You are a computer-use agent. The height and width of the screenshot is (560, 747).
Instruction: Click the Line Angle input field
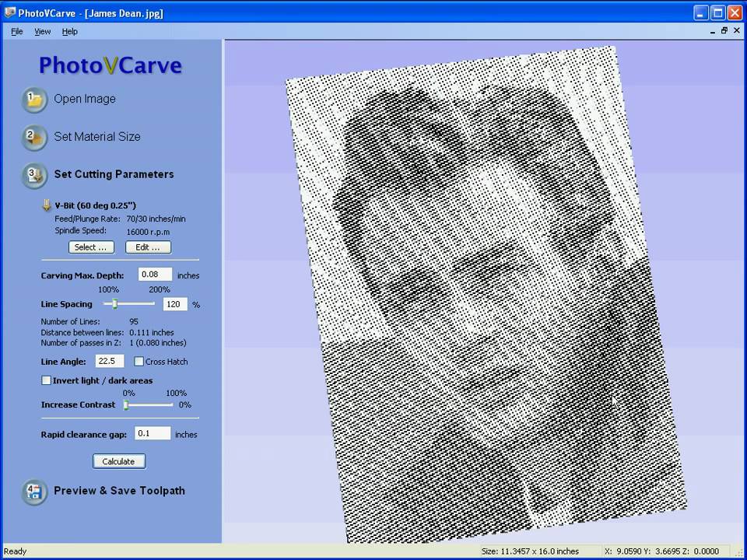(x=110, y=361)
